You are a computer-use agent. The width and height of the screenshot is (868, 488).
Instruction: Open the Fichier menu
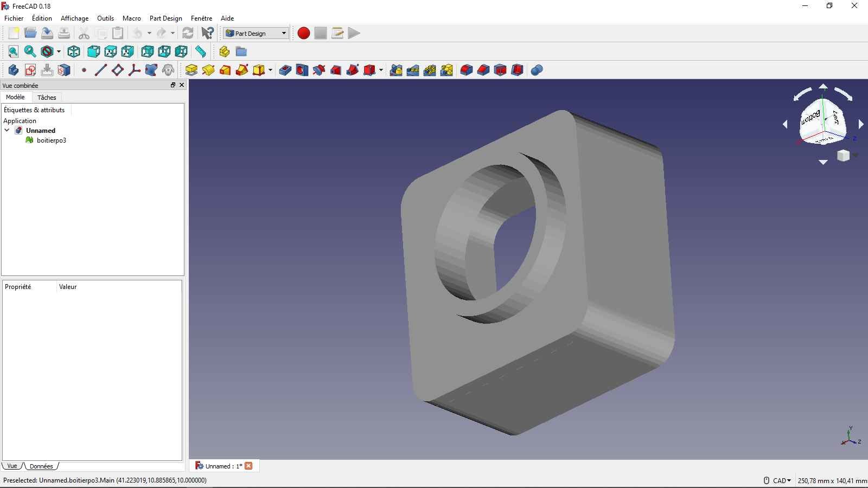point(14,18)
